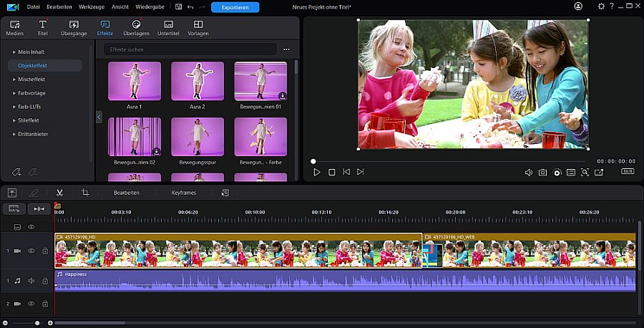Click the Keyframes button
Viewport: 644px width, 328px height.
click(183, 193)
